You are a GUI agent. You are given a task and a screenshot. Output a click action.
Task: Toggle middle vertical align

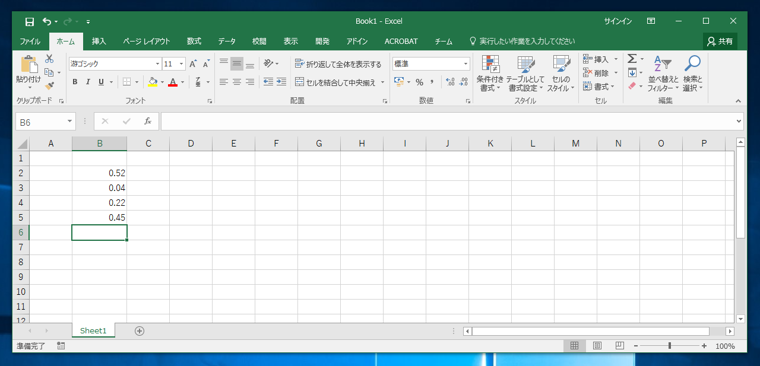[237, 64]
